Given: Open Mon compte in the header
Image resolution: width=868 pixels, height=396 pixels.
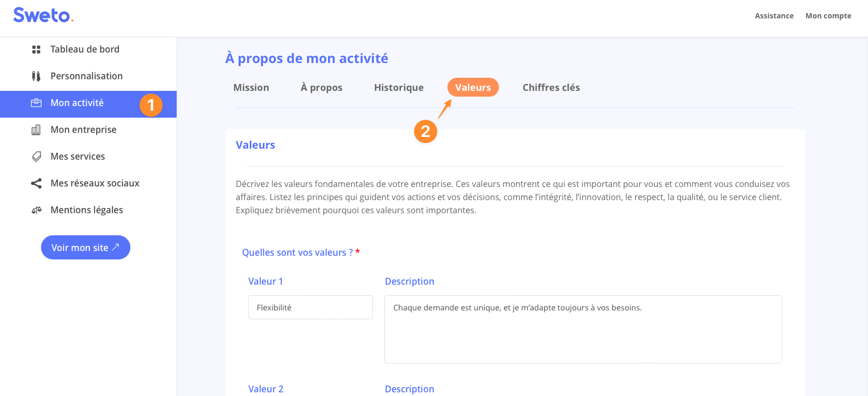Looking at the screenshot, I should click(x=828, y=16).
